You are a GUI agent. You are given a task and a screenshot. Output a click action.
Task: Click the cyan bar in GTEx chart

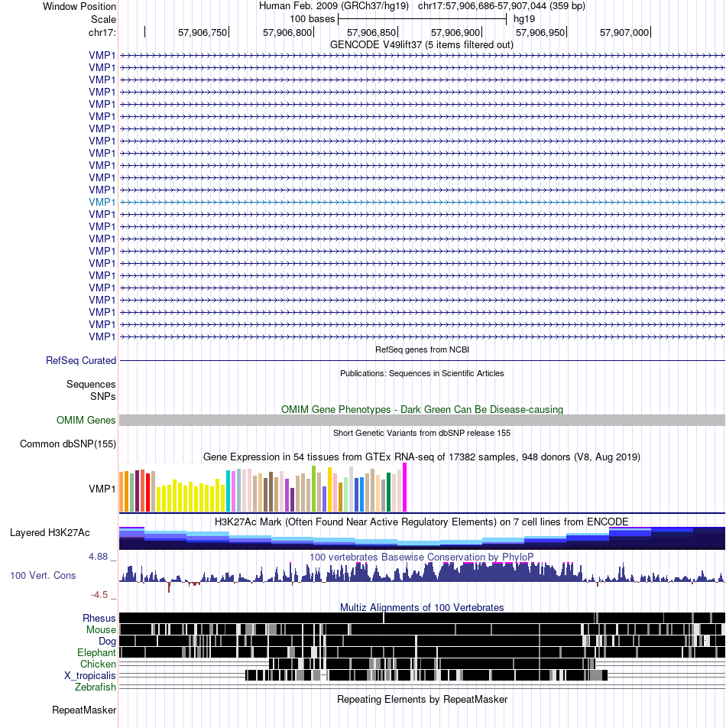(x=228, y=491)
